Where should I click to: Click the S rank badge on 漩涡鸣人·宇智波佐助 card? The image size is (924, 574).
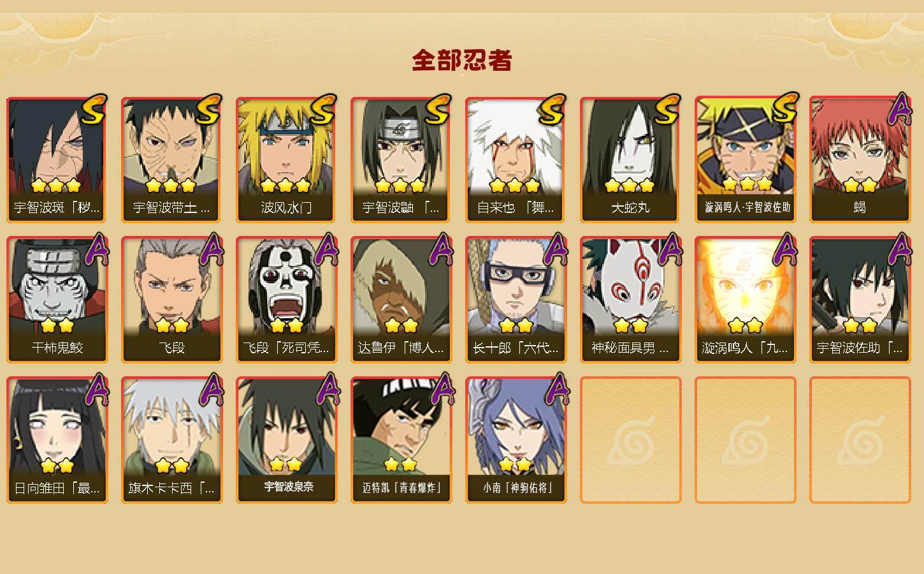point(785,108)
